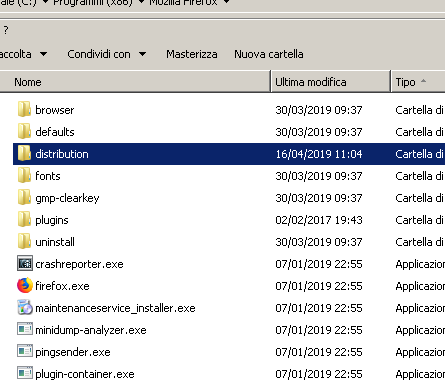The width and height of the screenshot is (445, 381).
Task: Click the firefox.exe Firefox logo icon
Action: pyautogui.click(x=25, y=285)
